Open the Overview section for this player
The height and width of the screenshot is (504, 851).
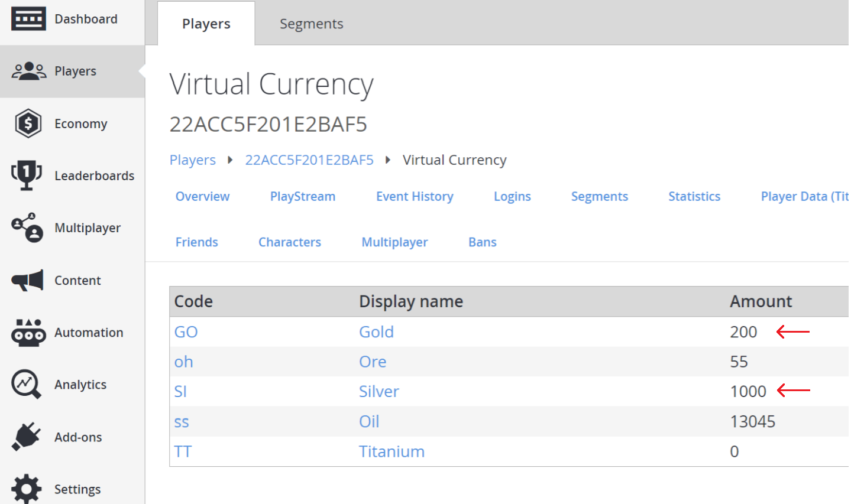pos(202,196)
